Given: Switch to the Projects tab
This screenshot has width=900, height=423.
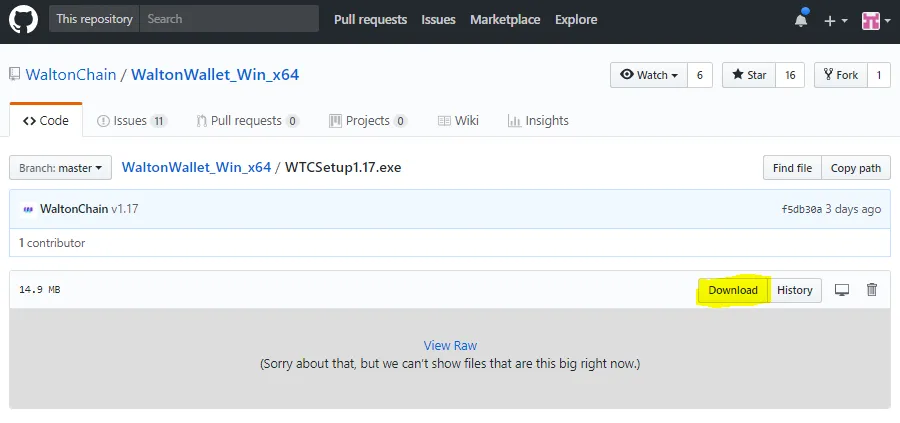Looking at the screenshot, I should coord(368,121).
